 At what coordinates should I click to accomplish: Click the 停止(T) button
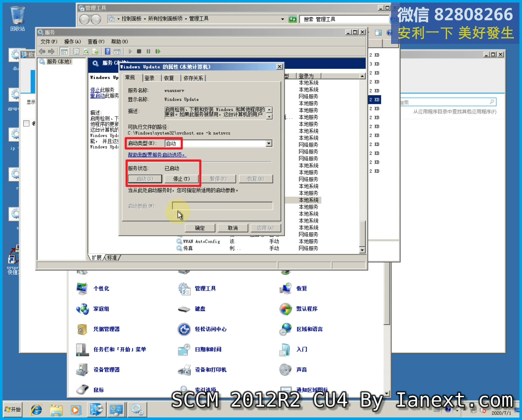181,179
